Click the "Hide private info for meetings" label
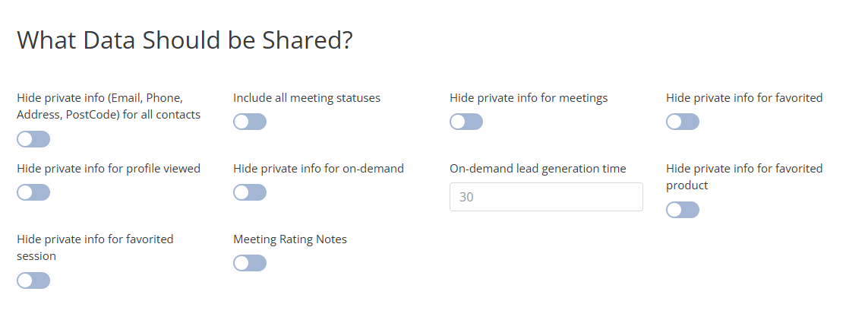The width and height of the screenshot is (868, 320). click(x=529, y=98)
